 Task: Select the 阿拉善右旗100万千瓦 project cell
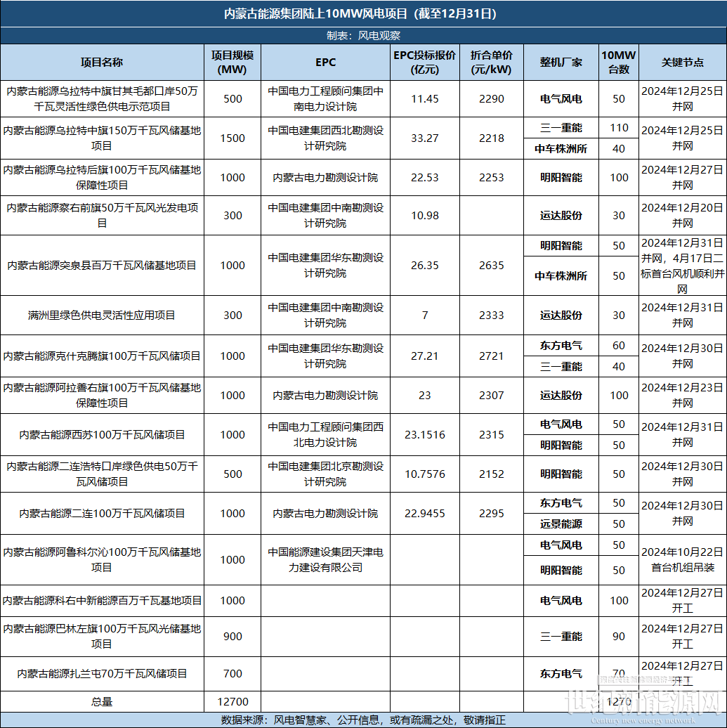pos(102,395)
